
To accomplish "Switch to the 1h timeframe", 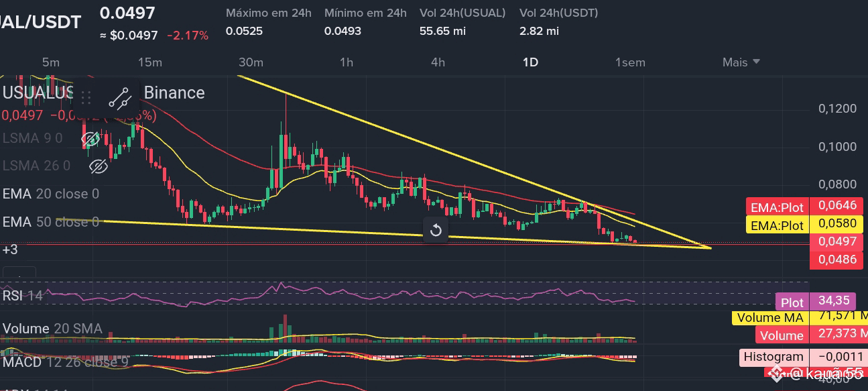I will tap(346, 62).
